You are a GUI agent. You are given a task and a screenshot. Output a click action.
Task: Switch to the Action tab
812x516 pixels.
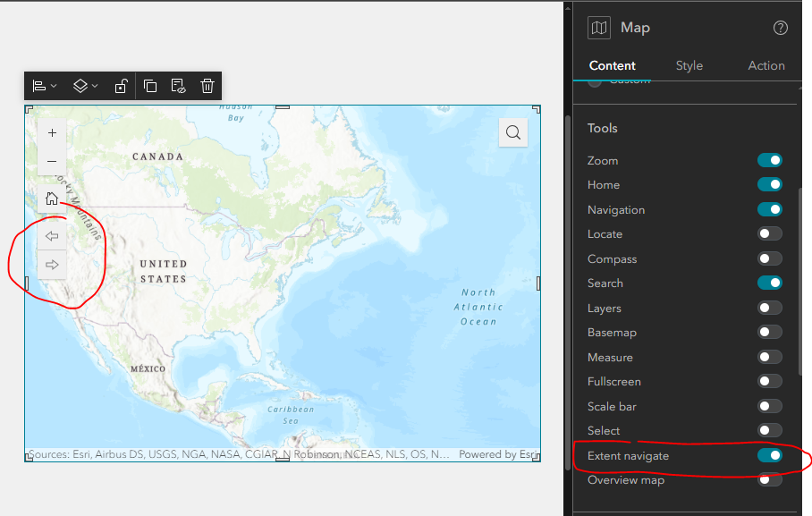coord(766,65)
